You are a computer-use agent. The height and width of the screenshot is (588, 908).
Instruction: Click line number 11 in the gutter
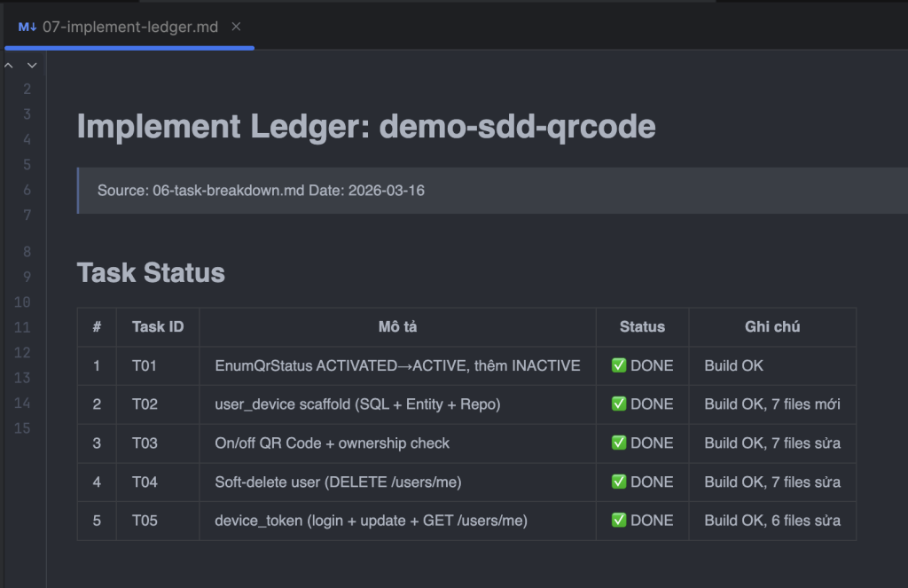pos(22,327)
